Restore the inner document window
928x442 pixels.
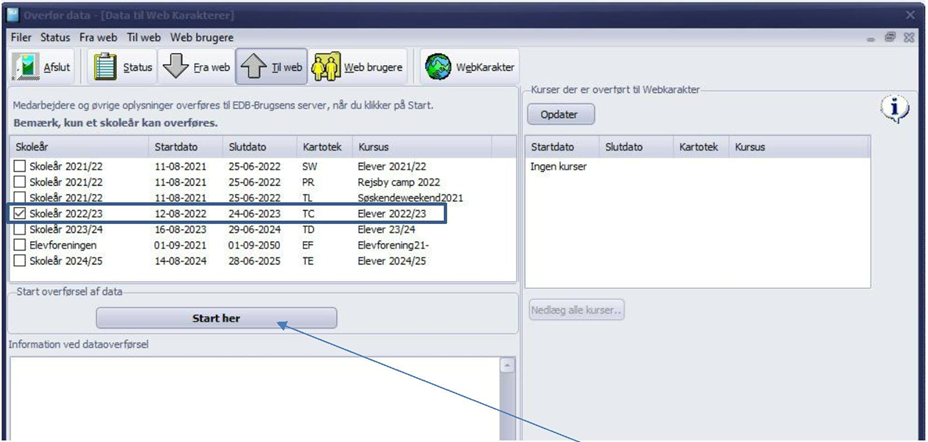click(890, 37)
